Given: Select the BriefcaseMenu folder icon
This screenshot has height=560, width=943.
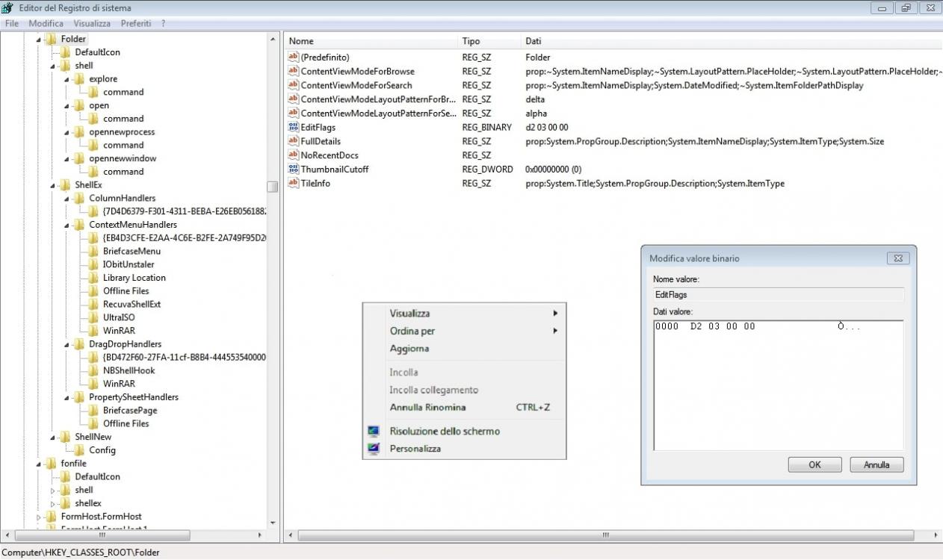Looking at the screenshot, I should click(93, 251).
